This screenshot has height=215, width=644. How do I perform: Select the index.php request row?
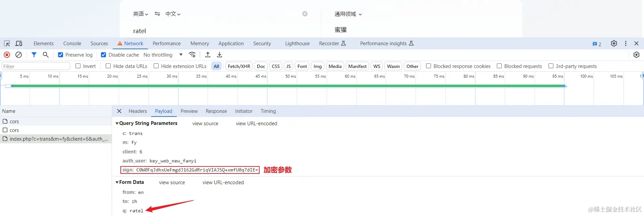tap(56, 139)
